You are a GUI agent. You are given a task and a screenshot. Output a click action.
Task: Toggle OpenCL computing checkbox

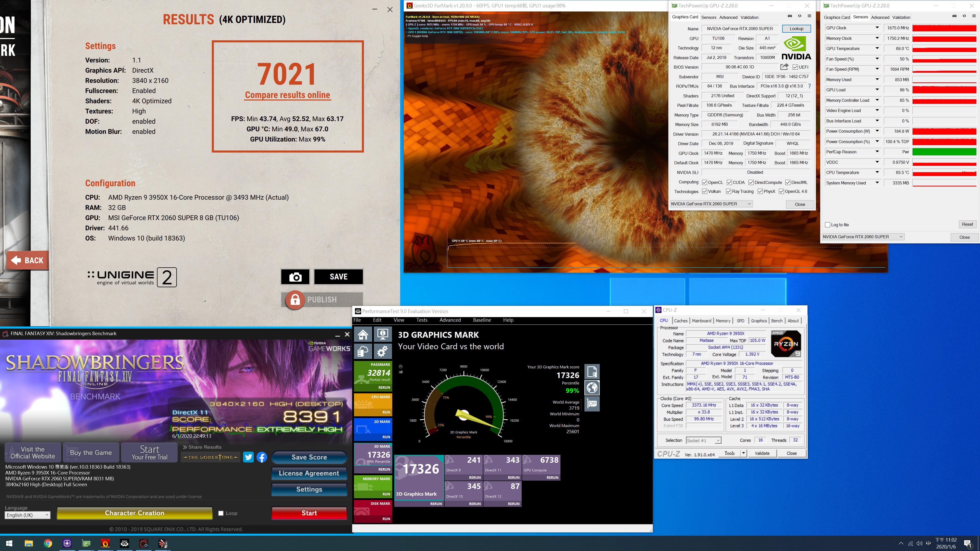(705, 183)
